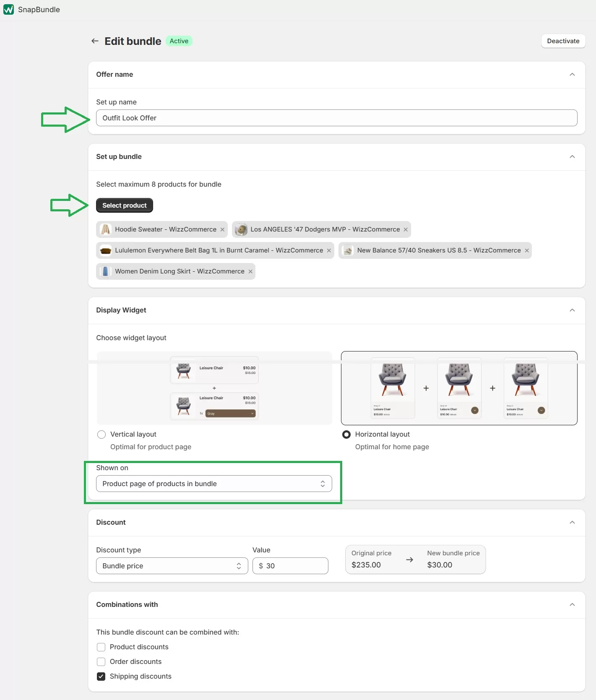Remove Women Denim Long Skirt from bundle
596x700 pixels.
pyautogui.click(x=250, y=271)
